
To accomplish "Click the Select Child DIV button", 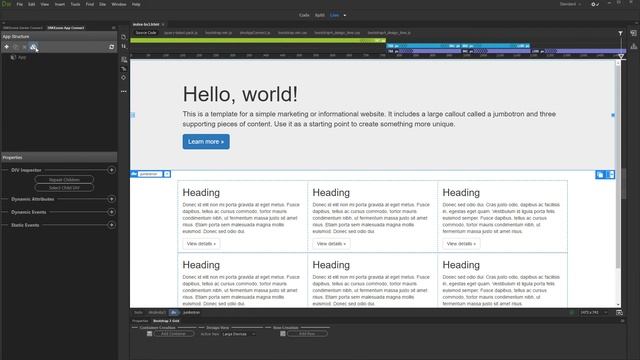I will point(64,188).
